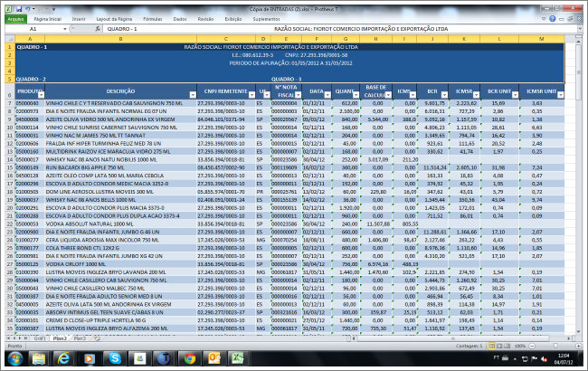Click the QUADRO - 1 heading cell
Image resolution: width=588 pixels, height=371 pixels.
(30, 47)
